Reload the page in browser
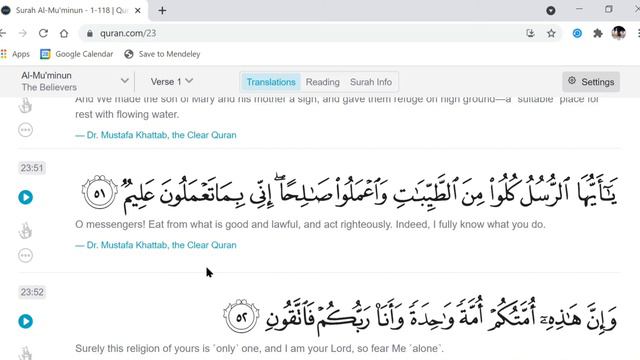Image resolution: width=640 pixels, height=360 pixels. (x=43, y=33)
